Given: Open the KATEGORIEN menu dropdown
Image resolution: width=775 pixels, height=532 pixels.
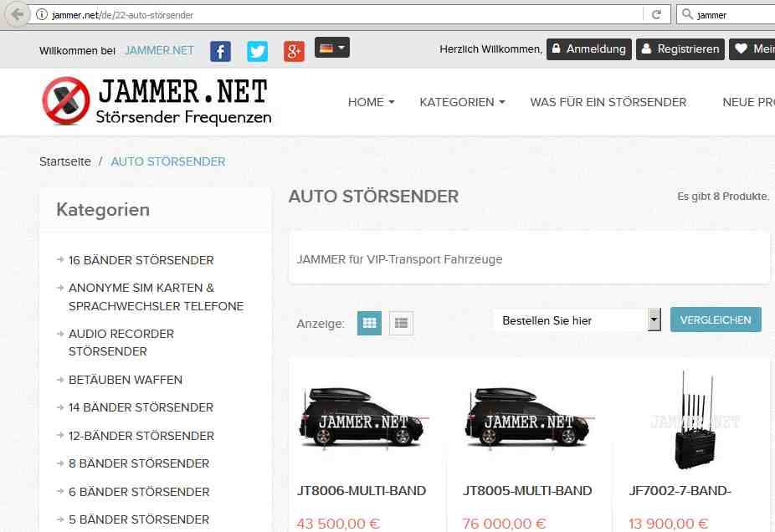Looking at the screenshot, I should coord(462,102).
